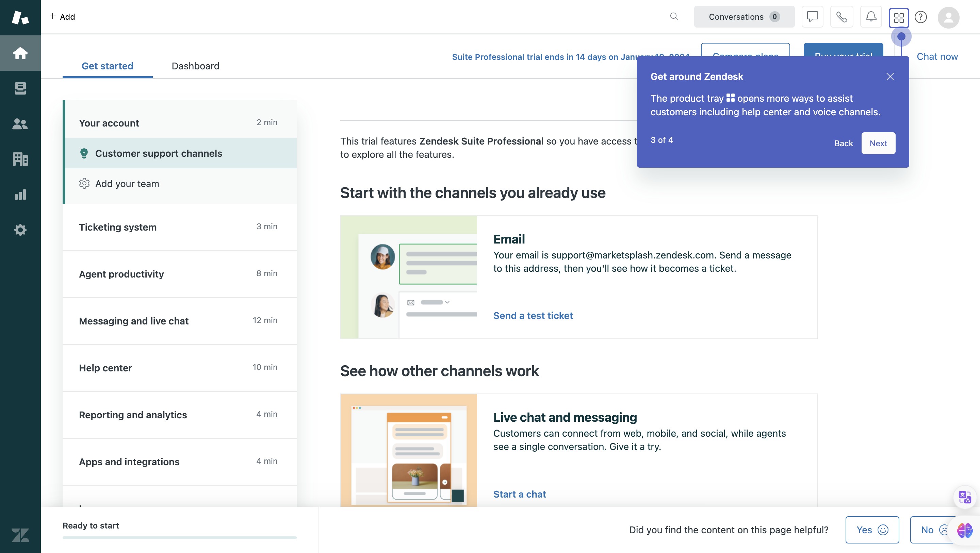The height and width of the screenshot is (553, 980).
Task: Open the phone Talk icon
Action: pyautogui.click(x=841, y=17)
